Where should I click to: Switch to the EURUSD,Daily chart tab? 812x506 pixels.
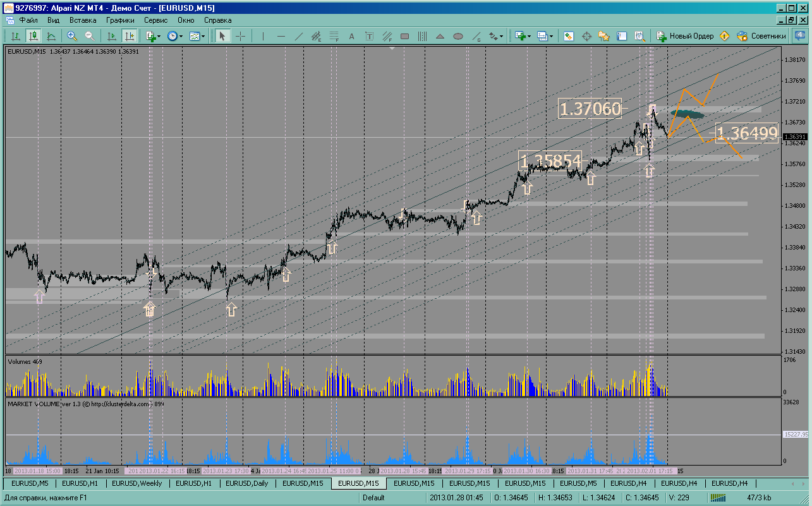[246, 483]
